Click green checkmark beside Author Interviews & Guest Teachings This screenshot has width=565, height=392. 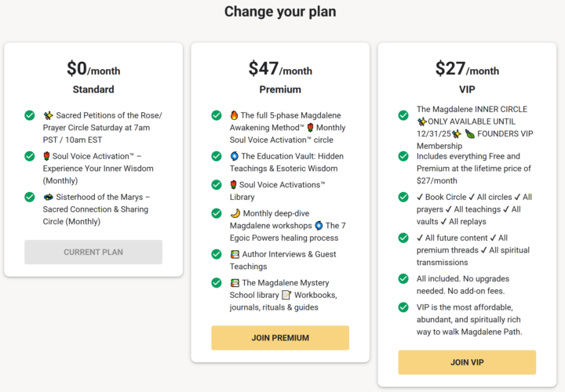point(217,254)
